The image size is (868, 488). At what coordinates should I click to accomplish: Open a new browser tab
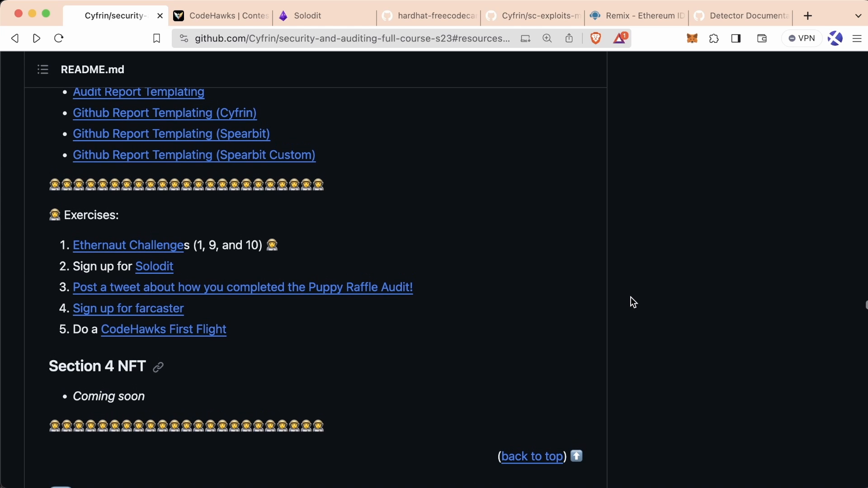[808, 16]
